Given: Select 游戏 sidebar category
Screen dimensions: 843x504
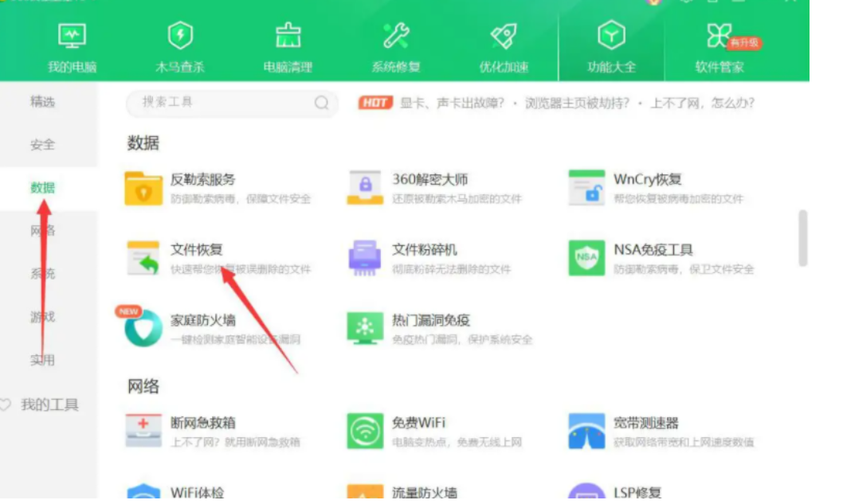Looking at the screenshot, I should 42,317.
